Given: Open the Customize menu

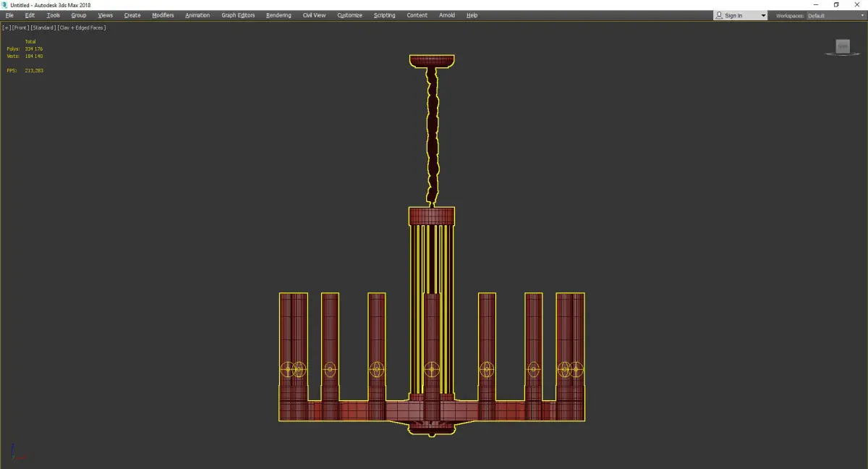Looking at the screenshot, I should (349, 15).
